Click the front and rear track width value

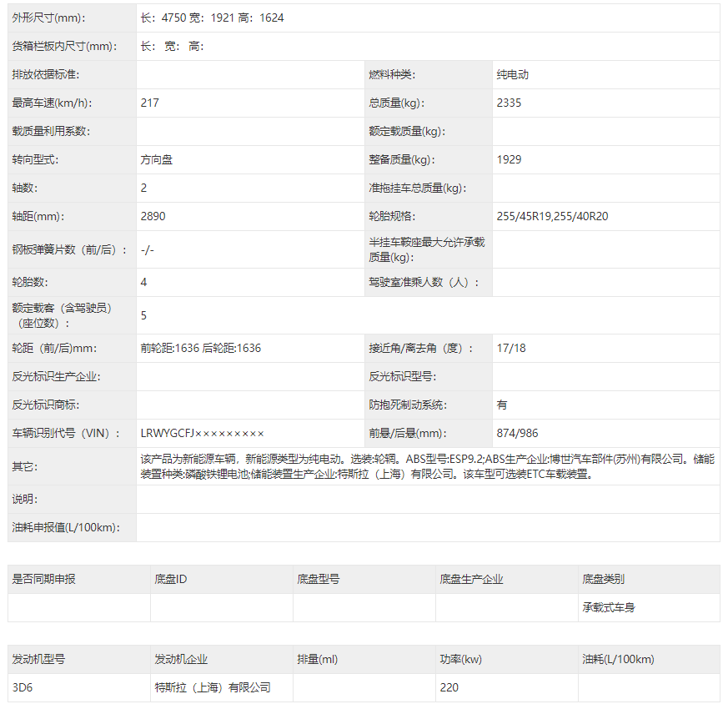click(201, 348)
